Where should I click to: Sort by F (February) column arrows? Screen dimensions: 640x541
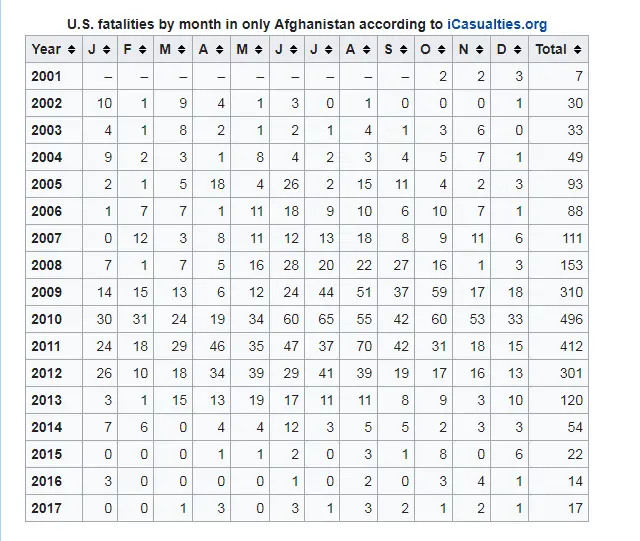pos(142,50)
